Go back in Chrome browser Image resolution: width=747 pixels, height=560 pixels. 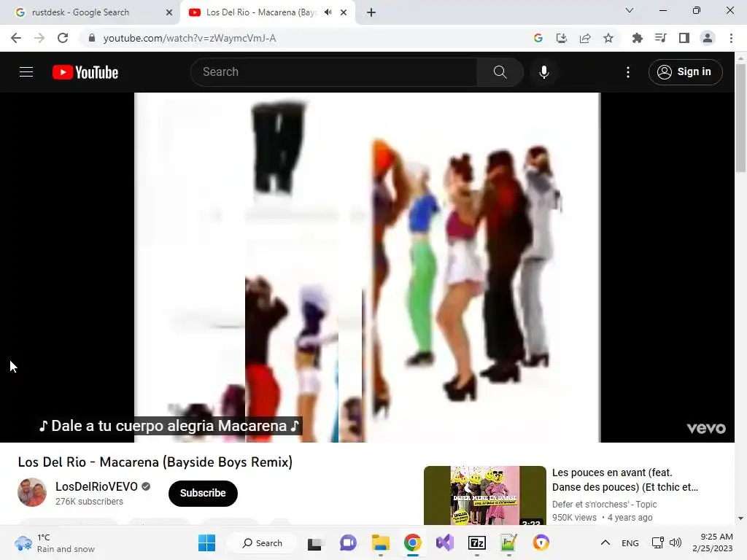16,38
